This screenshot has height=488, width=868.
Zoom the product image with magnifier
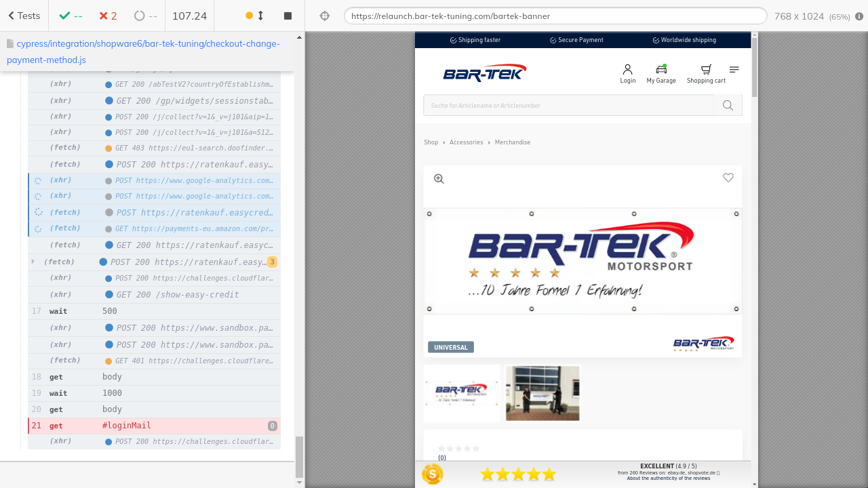(x=439, y=179)
